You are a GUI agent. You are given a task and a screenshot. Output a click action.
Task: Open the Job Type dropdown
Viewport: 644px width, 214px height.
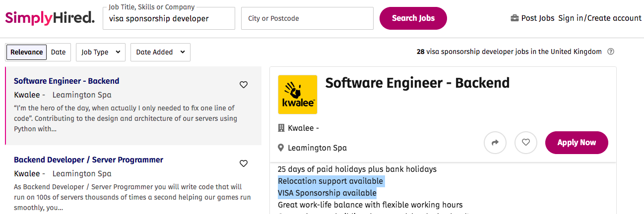click(x=101, y=52)
